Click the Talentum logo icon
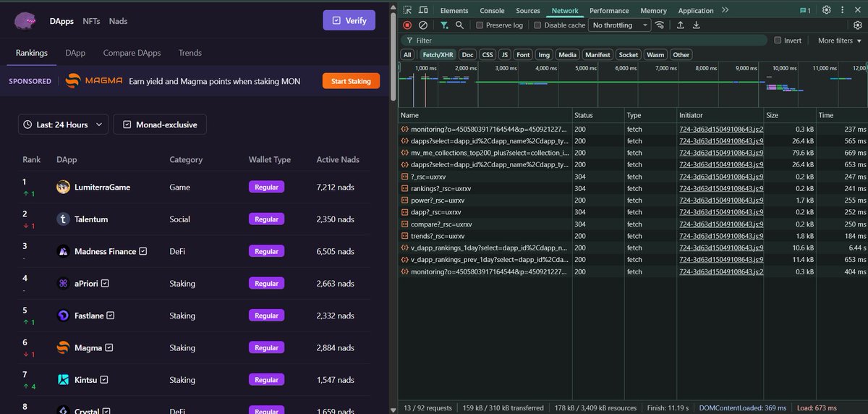The height and width of the screenshot is (414, 868). [x=63, y=219]
